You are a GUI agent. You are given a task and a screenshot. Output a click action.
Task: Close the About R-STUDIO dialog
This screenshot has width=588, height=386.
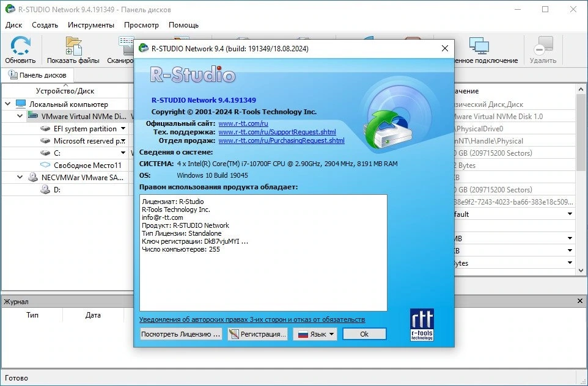click(445, 48)
